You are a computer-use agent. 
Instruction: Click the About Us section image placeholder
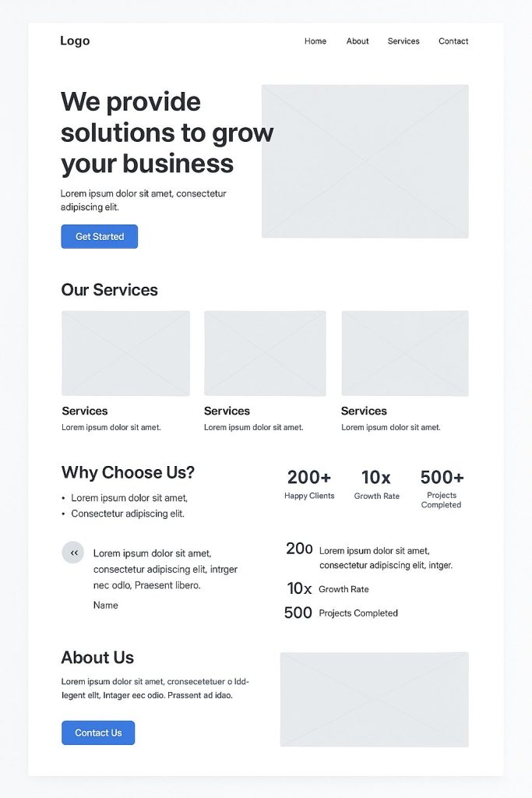374,699
